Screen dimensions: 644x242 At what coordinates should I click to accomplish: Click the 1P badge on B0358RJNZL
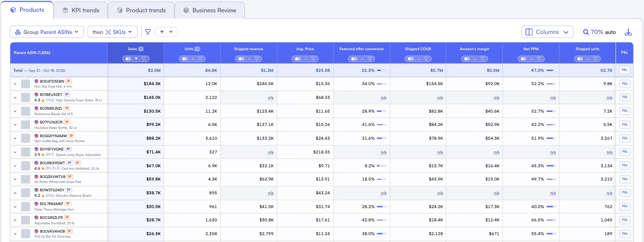coord(67,108)
